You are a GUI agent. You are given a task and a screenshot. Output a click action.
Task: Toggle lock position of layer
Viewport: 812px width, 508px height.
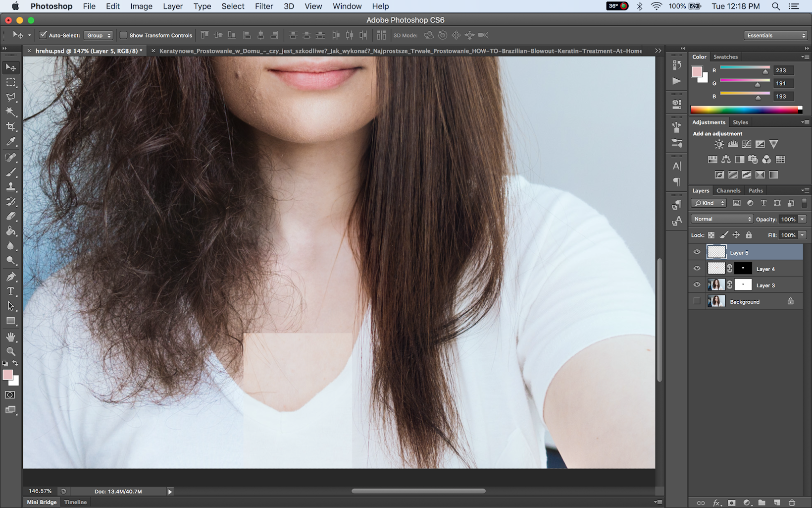pos(736,235)
